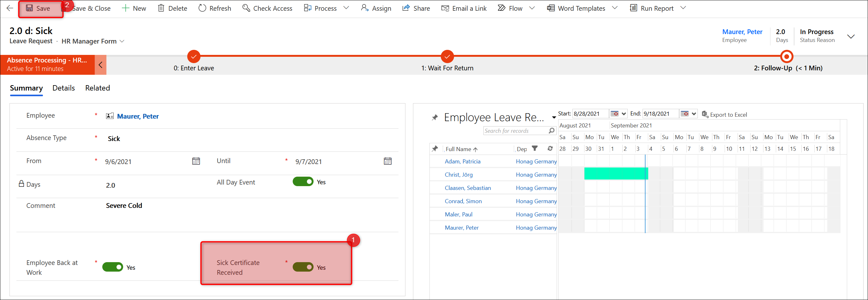Open the Until date calendar picker
868x300 pixels.
[x=387, y=161]
